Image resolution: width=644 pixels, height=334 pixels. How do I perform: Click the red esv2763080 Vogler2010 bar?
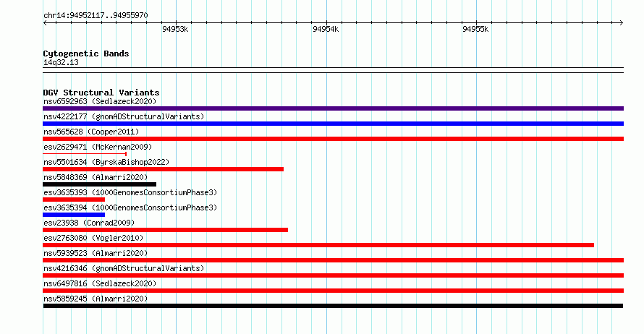[x=318, y=245]
